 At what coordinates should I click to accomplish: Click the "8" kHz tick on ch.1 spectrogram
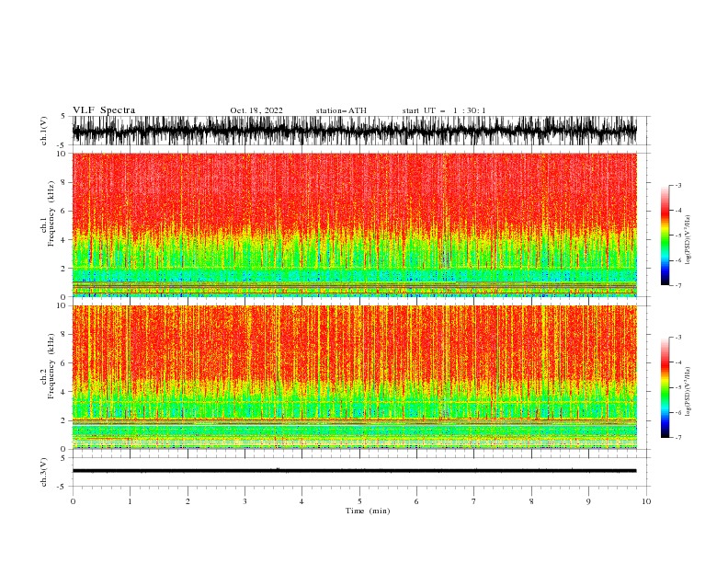(64, 182)
